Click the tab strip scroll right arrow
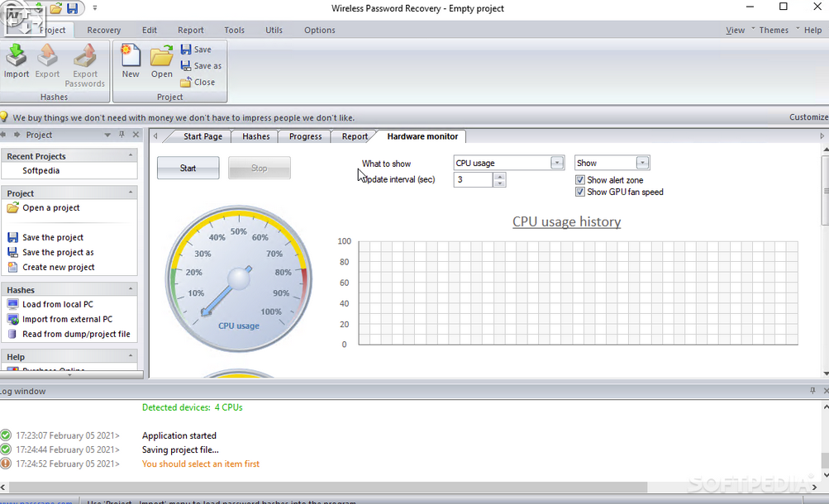 click(x=822, y=136)
